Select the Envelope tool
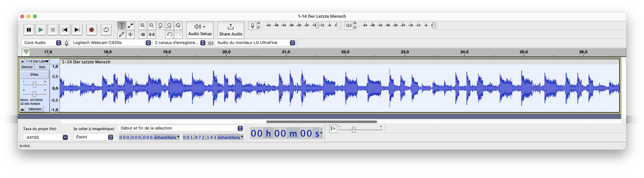This screenshot has height=178, width=644. point(130,26)
